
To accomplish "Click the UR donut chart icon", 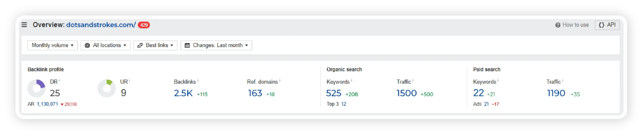I will [x=106, y=88].
